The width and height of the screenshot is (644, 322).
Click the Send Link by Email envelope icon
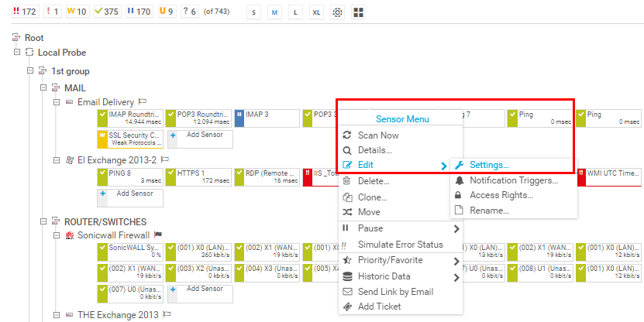coord(347,292)
